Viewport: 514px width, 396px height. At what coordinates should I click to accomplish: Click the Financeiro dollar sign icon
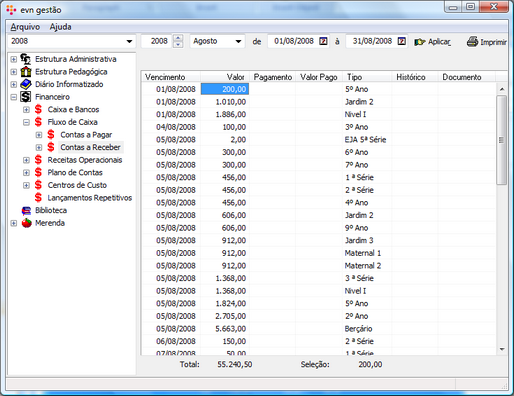click(26, 97)
